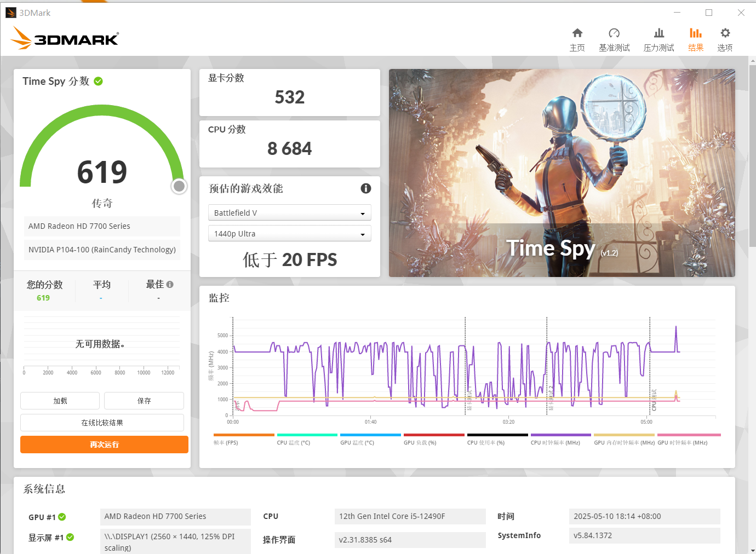The image size is (756, 554).
Task: Click the orange 再次运行 button
Action: tap(104, 445)
